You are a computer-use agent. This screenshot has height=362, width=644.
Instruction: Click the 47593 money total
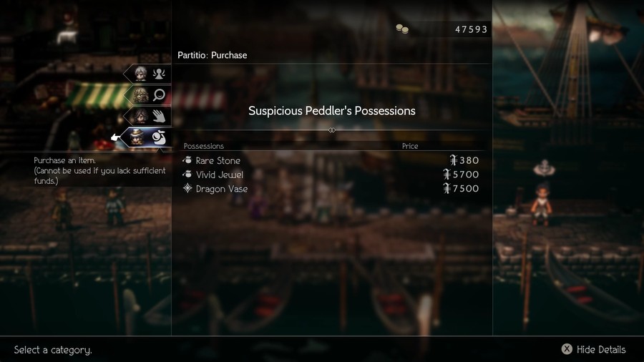coord(471,29)
